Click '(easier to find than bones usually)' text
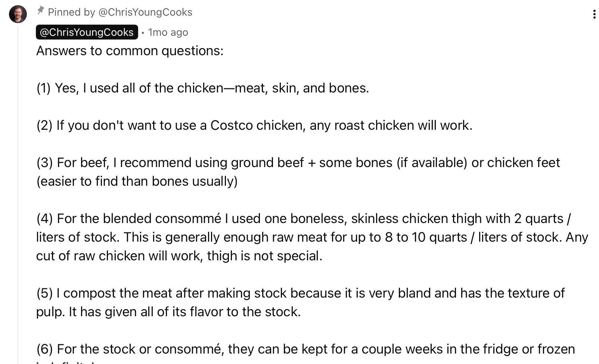 [x=137, y=181]
